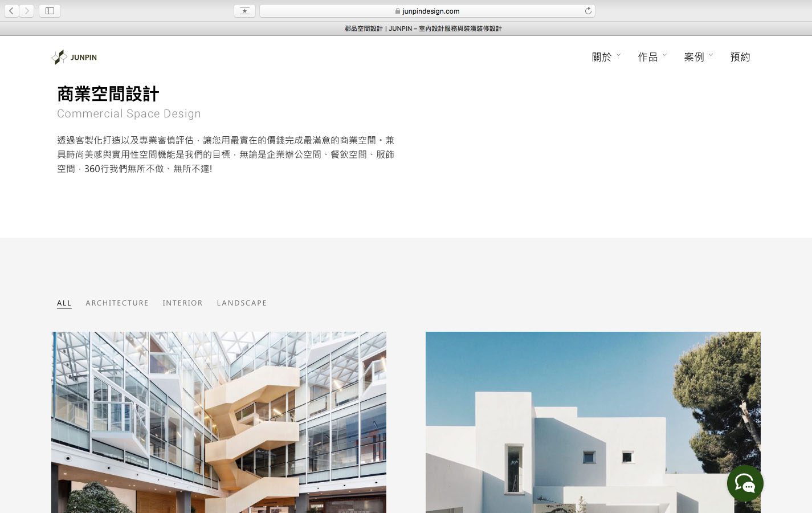Open the 預約 booking page
Image resolution: width=812 pixels, height=513 pixels.
tap(740, 57)
